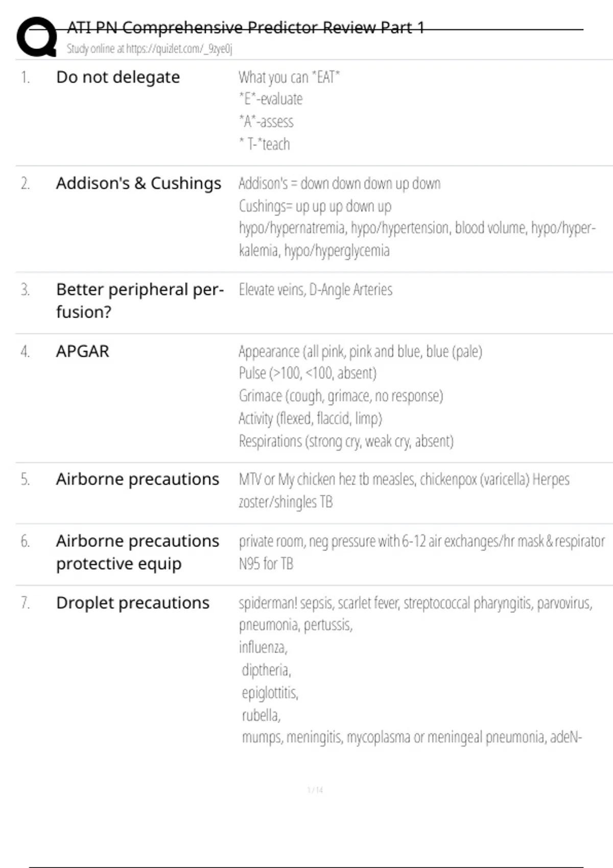This screenshot has height=868, width=613.
Task: Click the APGAR term heading
Action: [x=83, y=351]
